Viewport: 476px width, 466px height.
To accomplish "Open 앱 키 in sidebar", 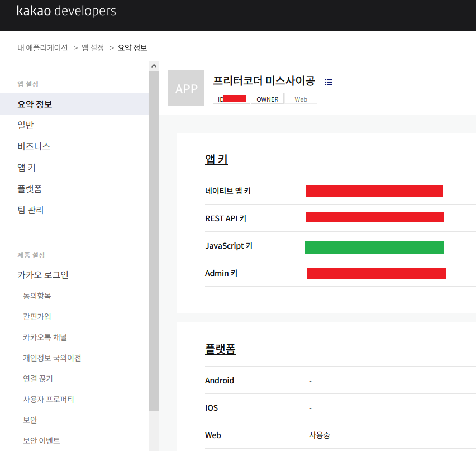I will 26,168.
